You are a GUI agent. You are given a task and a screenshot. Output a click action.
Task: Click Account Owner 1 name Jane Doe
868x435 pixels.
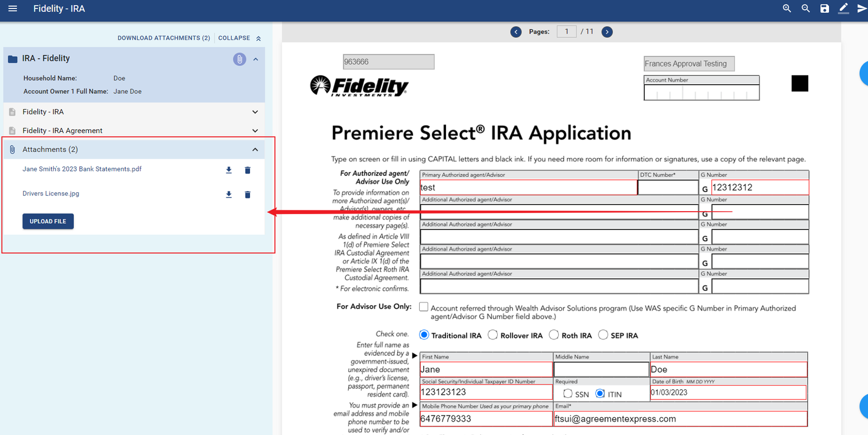(127, 92)
